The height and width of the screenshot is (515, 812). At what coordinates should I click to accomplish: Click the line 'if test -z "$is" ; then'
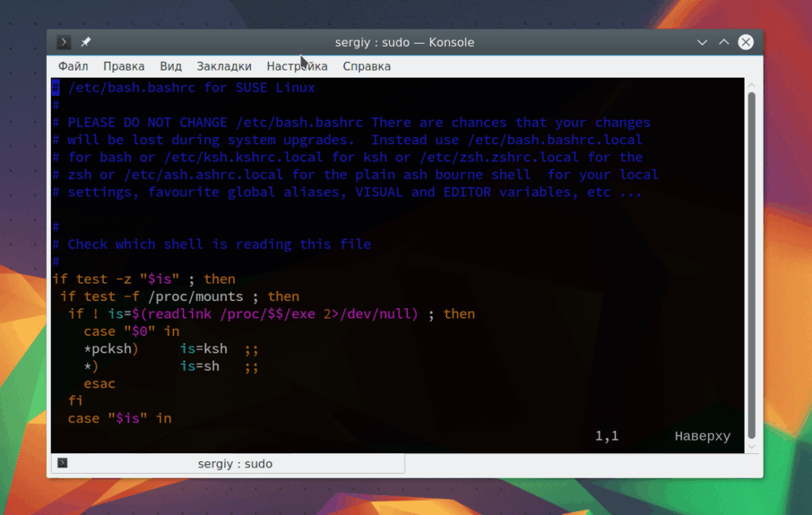(x=144, y=279)
